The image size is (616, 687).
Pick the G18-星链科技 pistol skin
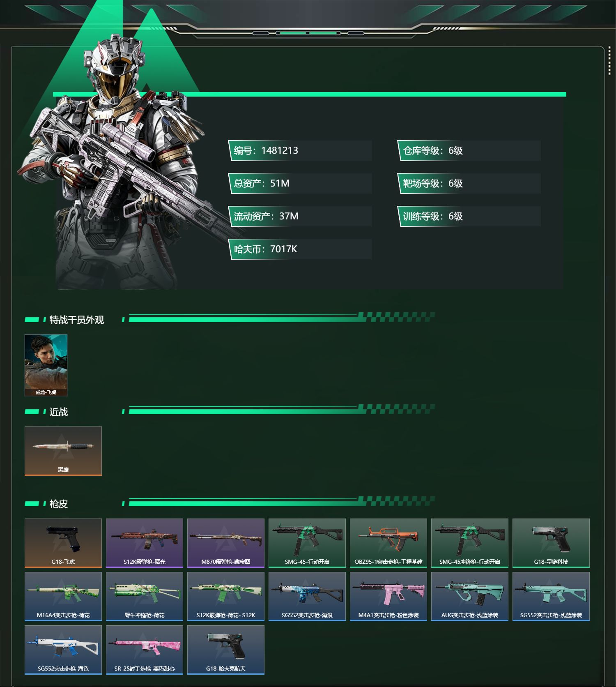pos(551,543)
